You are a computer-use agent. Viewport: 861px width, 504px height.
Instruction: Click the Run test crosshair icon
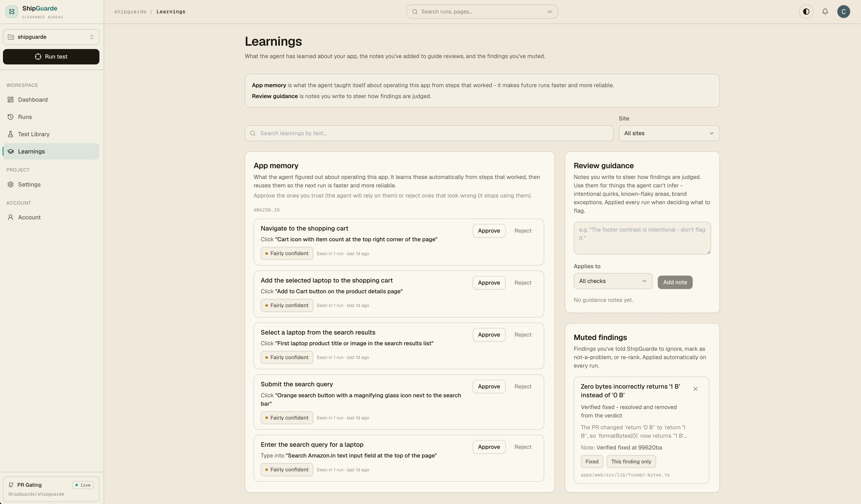click(x=38, y=57)
